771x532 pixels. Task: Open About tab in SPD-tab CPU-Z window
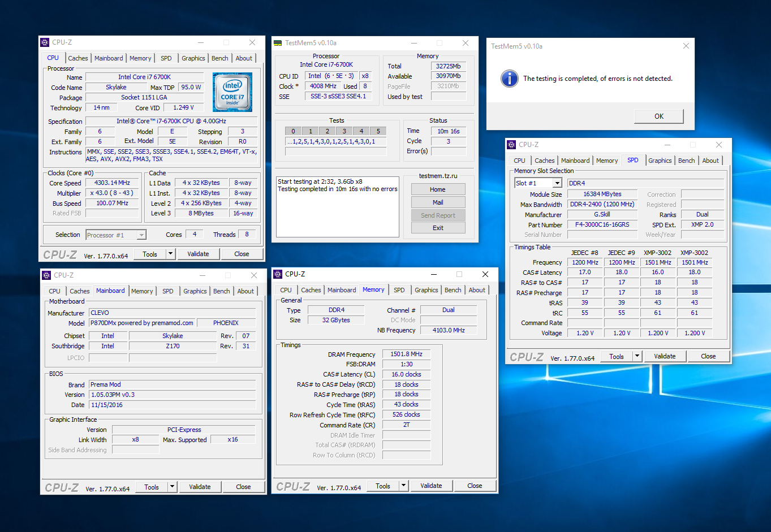click(710, 161)
